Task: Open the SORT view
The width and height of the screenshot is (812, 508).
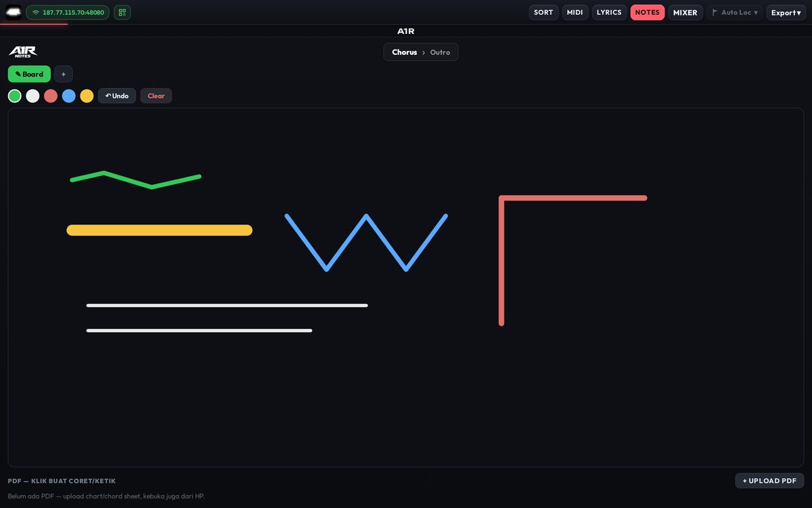Action: coord(543,12)
